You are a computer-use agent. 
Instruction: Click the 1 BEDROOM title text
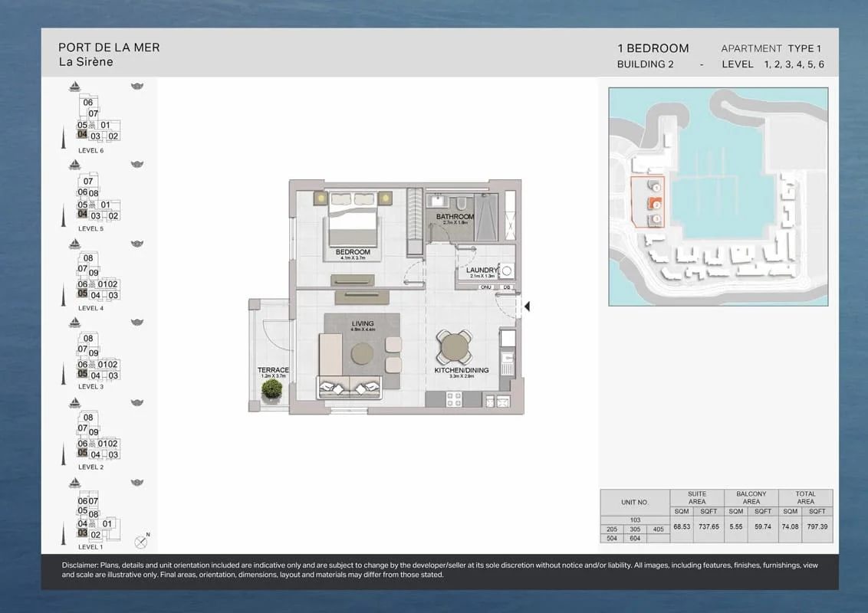(653, 48)
